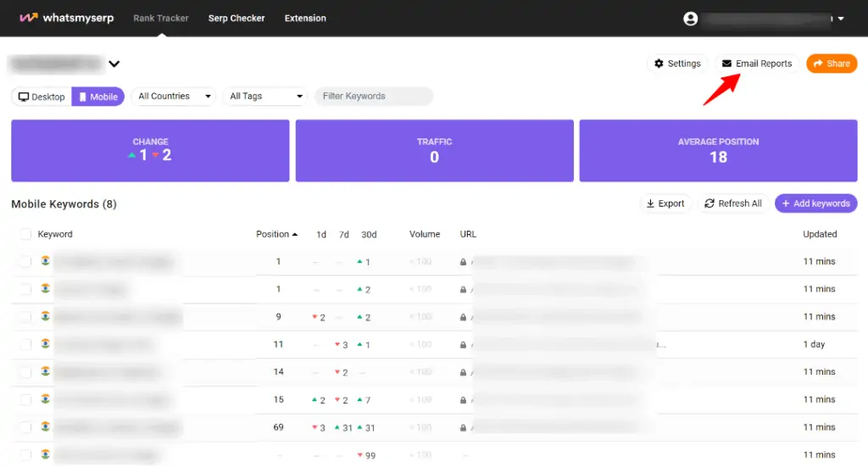This screenshot has width=868, height=468.
Task: Click the lock icon in position 14 row
Action: click(x=464, y=373)
